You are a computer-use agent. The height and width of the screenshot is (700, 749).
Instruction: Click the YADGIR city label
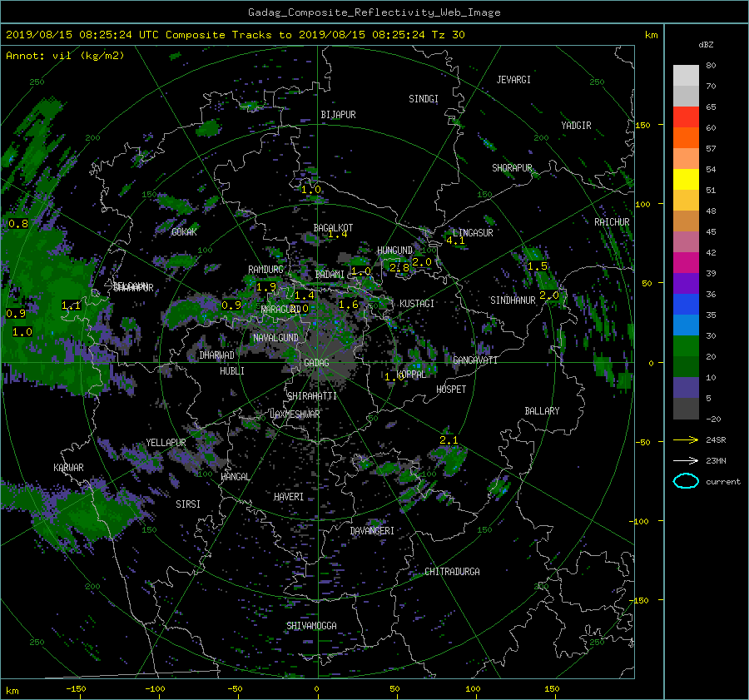pos(576,126)
